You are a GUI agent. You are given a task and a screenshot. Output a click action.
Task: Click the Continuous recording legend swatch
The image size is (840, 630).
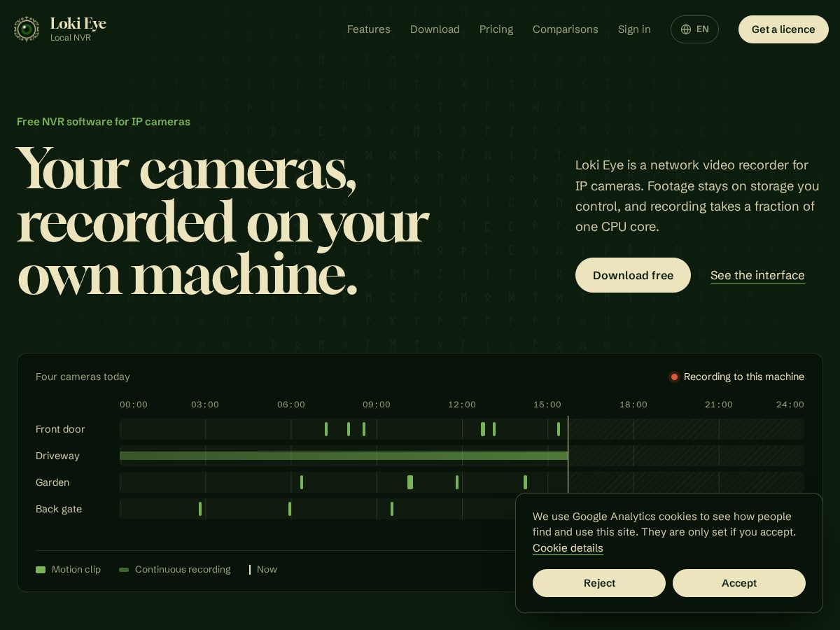124,570
